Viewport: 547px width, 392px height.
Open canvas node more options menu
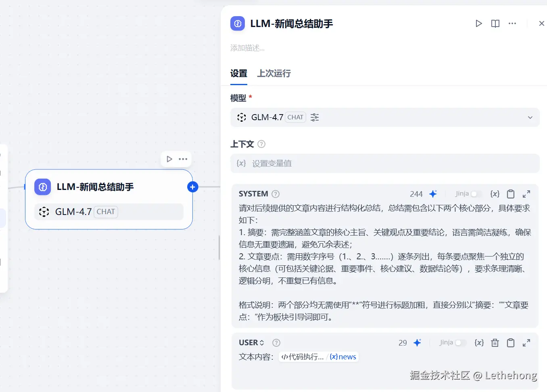coord(183,159)
